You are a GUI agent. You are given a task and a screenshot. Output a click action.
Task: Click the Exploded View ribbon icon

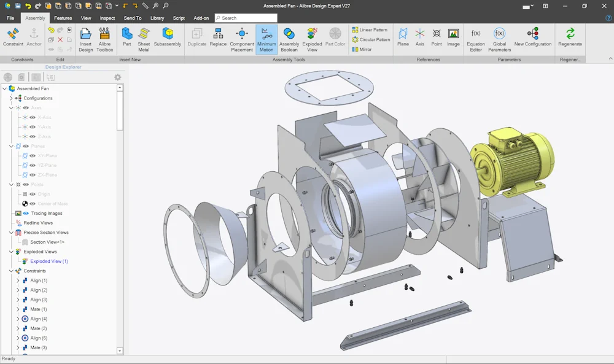coord(312,39)
